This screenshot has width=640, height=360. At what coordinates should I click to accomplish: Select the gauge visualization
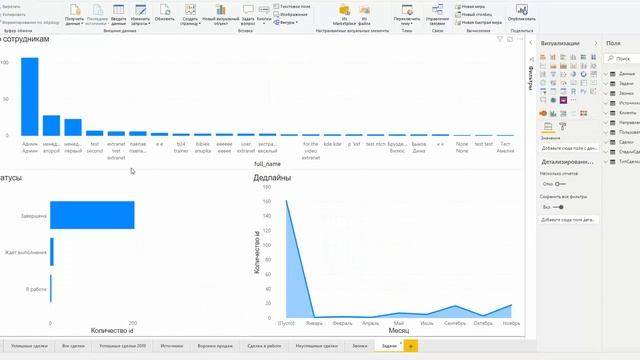[563, 83]
